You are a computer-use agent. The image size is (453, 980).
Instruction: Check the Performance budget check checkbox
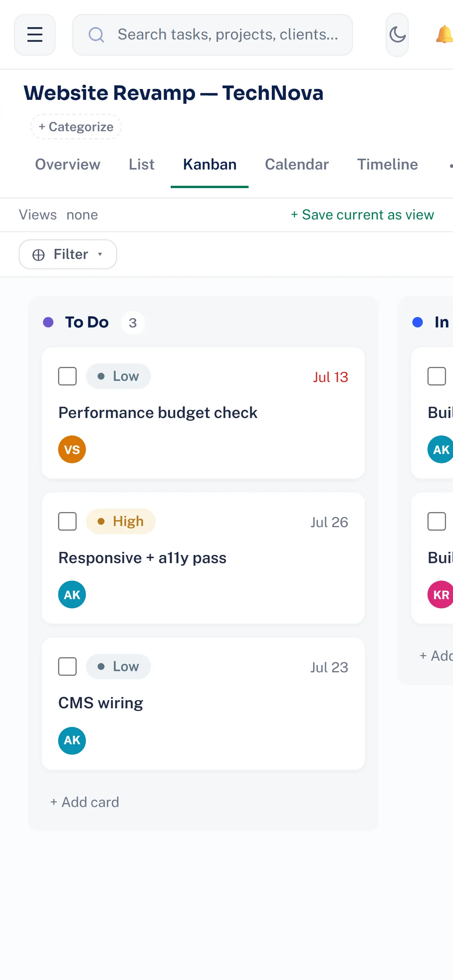click(67, 376)
